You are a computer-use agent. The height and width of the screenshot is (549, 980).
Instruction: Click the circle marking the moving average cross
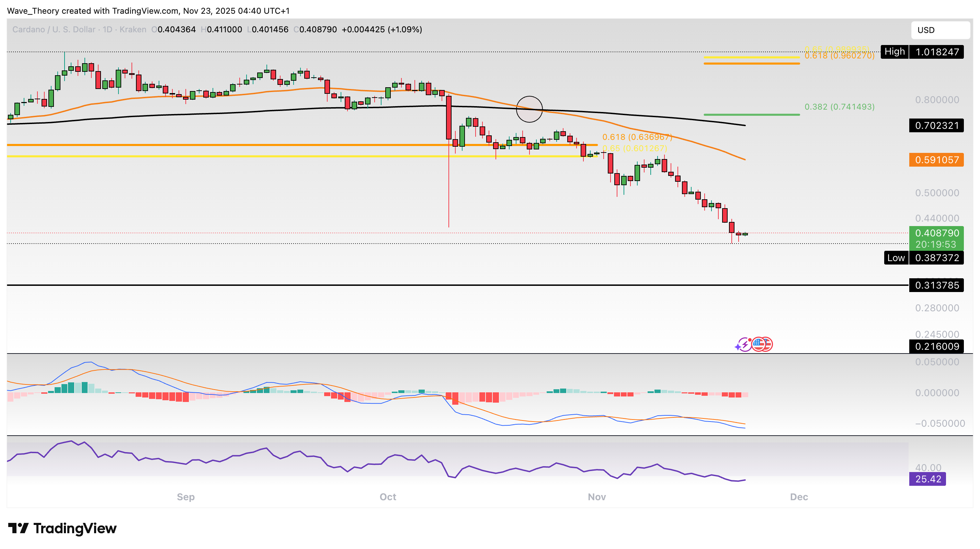[529, 109]
